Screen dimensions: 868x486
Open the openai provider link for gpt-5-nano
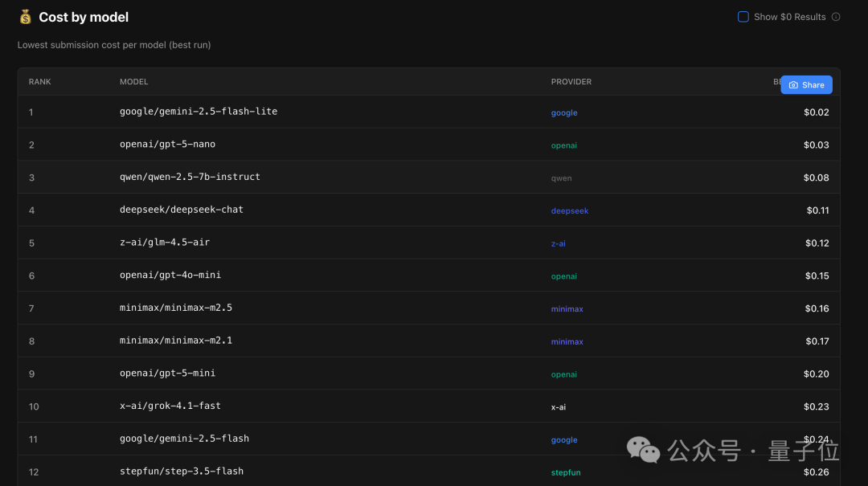[564, 145]
